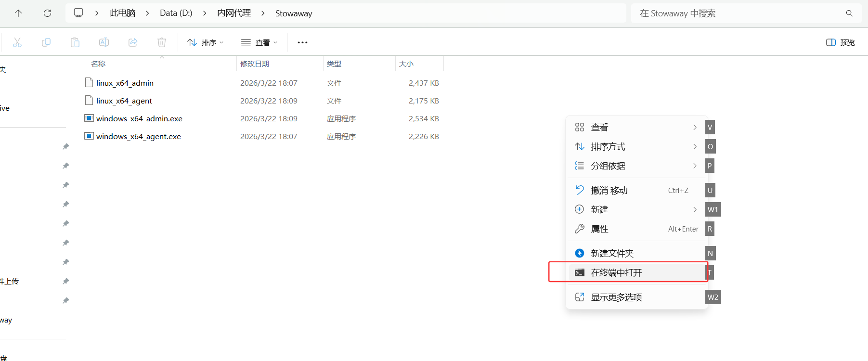The image size is (868, 361).
Task: Refresh the current folder view
Action: [x=47, y=13]
